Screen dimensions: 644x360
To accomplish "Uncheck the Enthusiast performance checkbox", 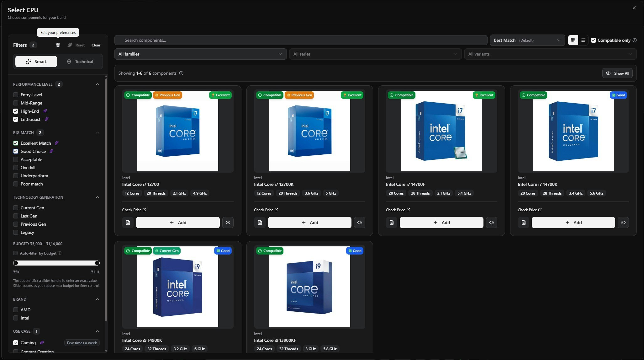I will click(x=16, y=119).
